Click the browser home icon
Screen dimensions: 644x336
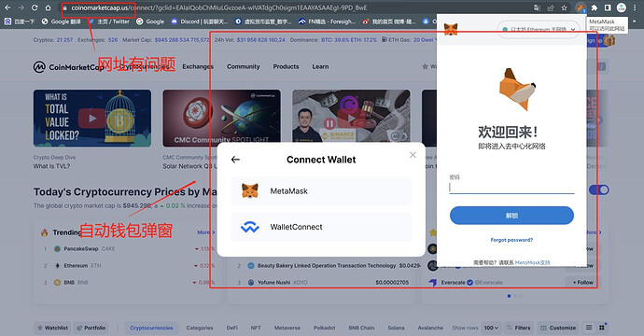pyautogui.click(x=48, y=7)
